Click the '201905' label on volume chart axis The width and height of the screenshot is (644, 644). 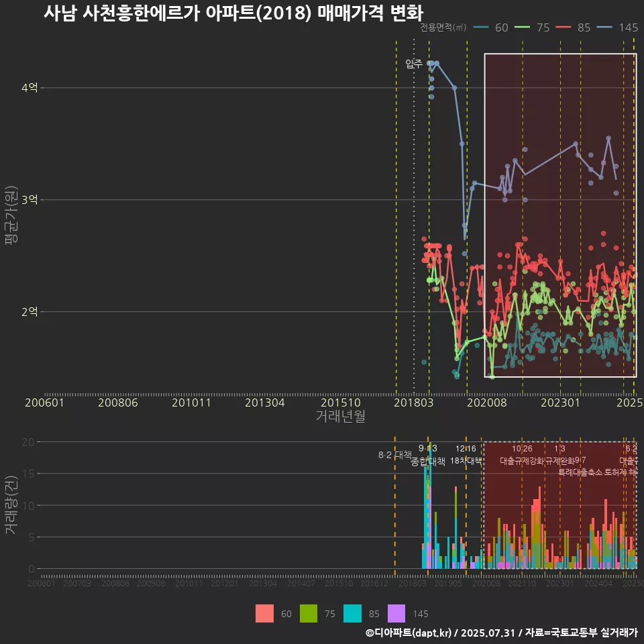pos(448,583)
